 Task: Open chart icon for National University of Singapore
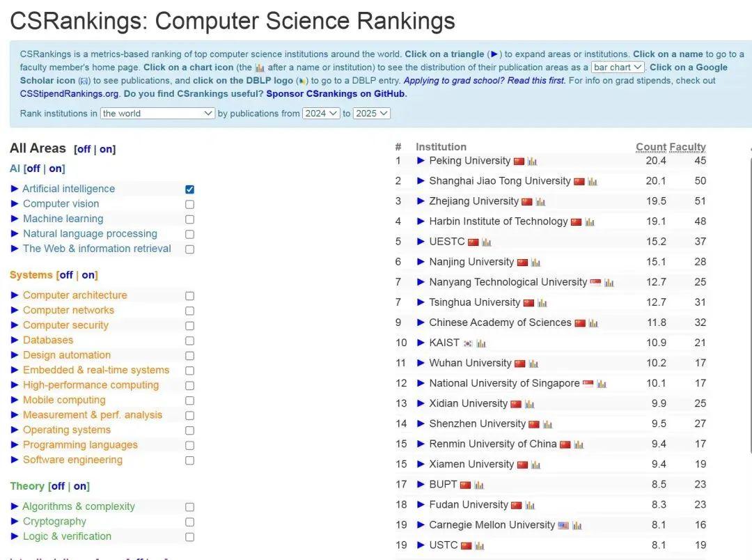click(602, 384)
